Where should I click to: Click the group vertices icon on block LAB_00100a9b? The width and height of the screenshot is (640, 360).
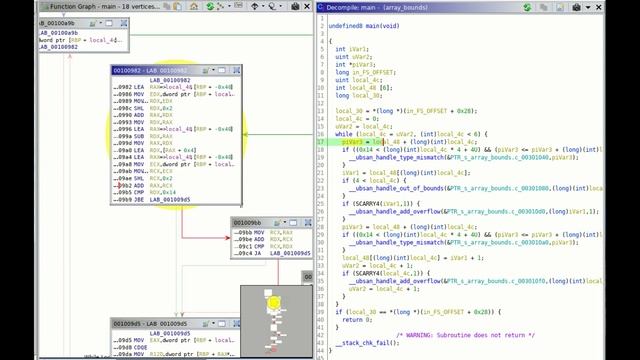coord(109,24)
